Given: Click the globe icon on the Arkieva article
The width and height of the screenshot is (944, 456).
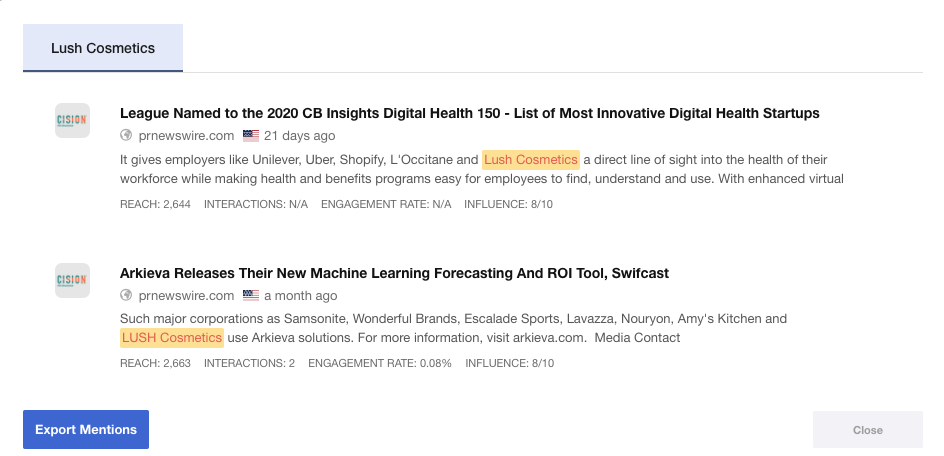Looking at the screenshot, I should point(126,296).
